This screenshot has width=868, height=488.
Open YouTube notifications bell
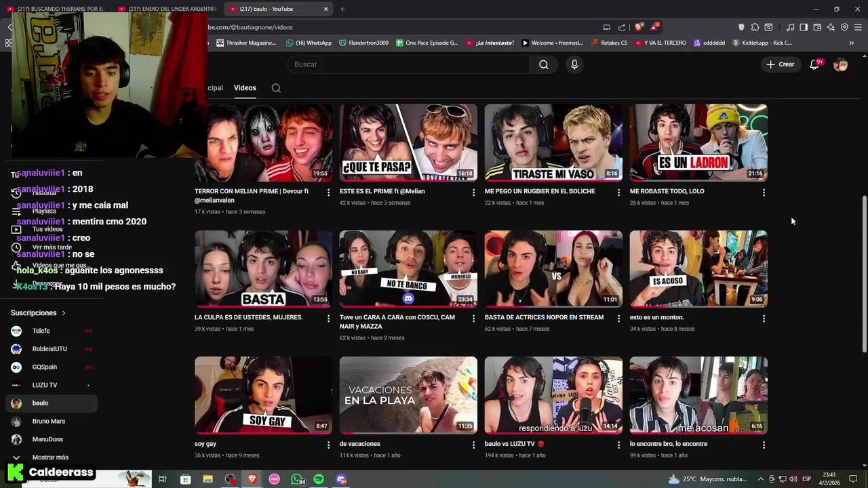point(814,64)
